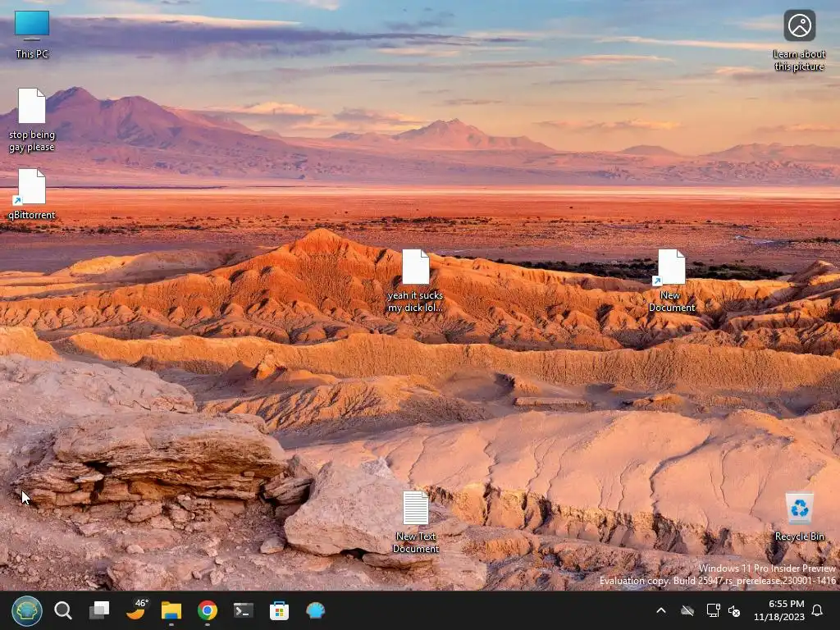The width and height of the screenshot is (840, 630).
Task: Click the crossed-out cloud tray icon
Action: 687,610
